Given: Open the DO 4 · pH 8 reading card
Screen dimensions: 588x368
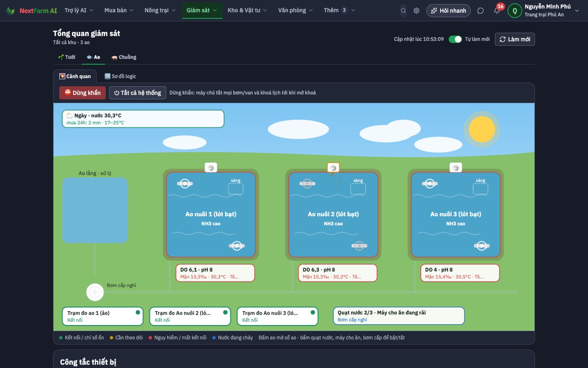Looking at the screenshot, I should click(x=460, y=273).
